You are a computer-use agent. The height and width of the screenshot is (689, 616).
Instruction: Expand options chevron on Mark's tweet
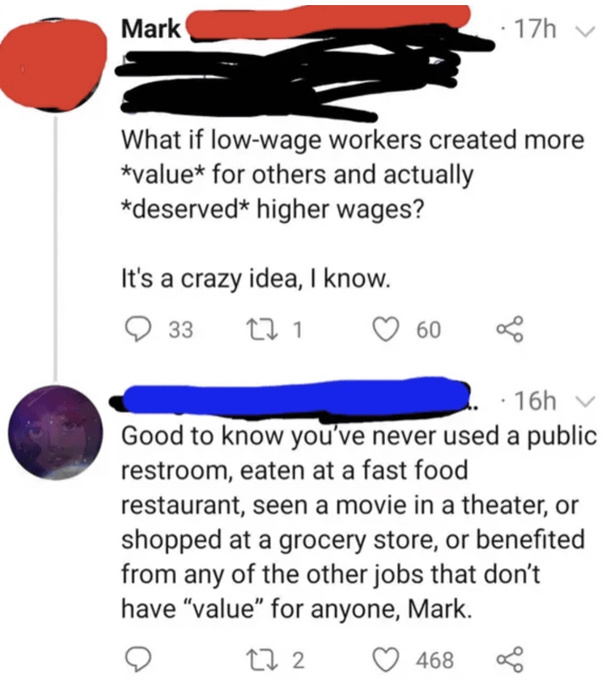click(585, 31)
